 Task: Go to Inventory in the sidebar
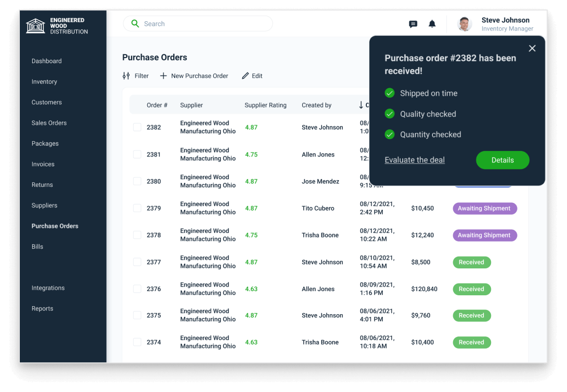44,82
